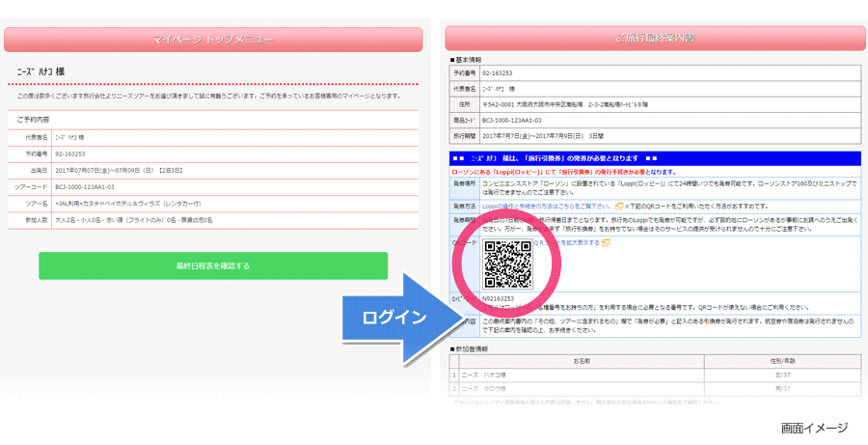Image resolution: width=868 pixels, height=445 pixels.
Task: Click the green 最終日程表を確認する button
Action: (x=213, y=266)
